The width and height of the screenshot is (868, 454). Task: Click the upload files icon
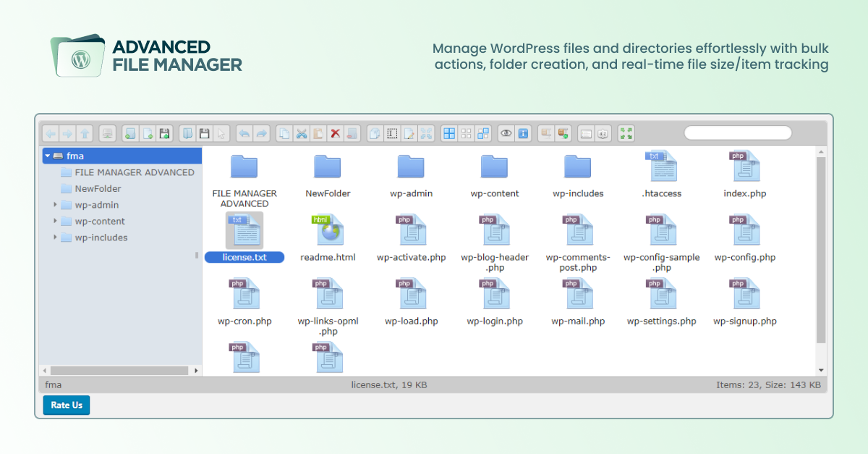pyautogui.click(x=165, y=133)
